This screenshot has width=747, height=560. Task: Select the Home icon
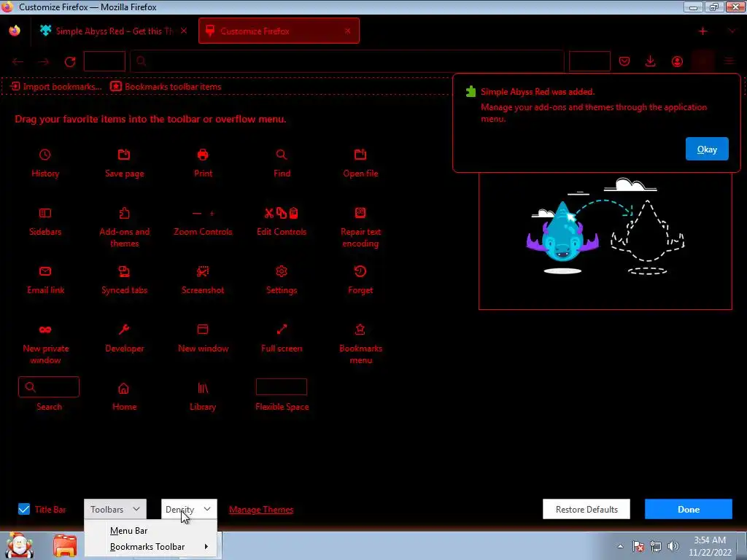(123, 388)
